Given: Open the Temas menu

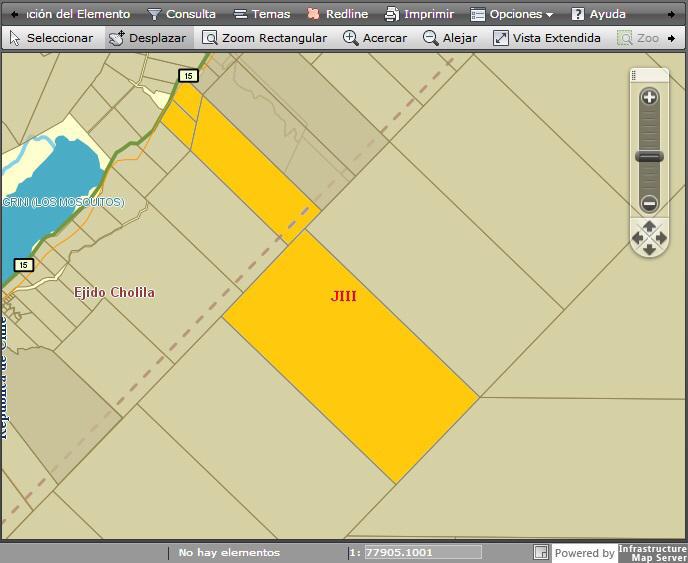Looking at the screenshot, I should 262,14.
